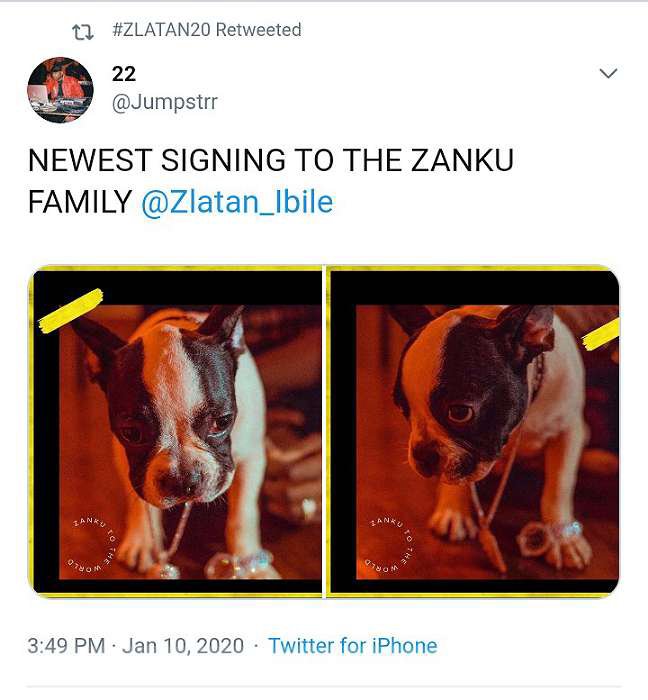Screen dimensions: 648x700
Task: Open the #ZLATAN20 Retweeted label
Action: (206, 30)
